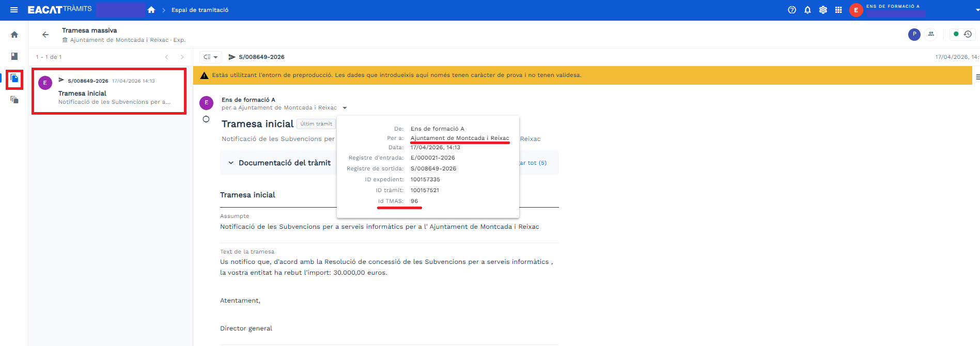Screen dimensions: 980x346
Task: Open the hamburger main menu
Action: tap(14, 10)
